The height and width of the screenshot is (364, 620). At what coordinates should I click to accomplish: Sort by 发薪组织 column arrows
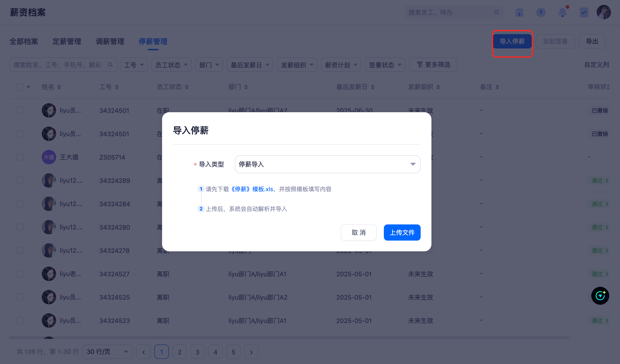(x=438, y=87)
